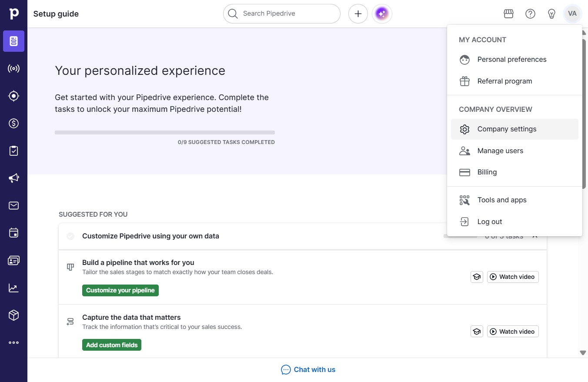Viewport: 588px width, 382px height.
Task: Open Projects via the clipboard check icon
Action: coord(13,151)
